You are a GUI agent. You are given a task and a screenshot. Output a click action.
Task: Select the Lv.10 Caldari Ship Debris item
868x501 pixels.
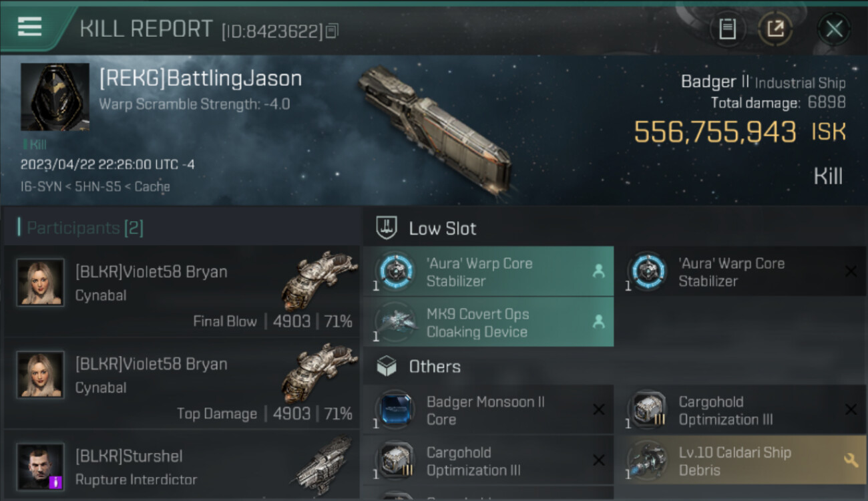(740, 461)
